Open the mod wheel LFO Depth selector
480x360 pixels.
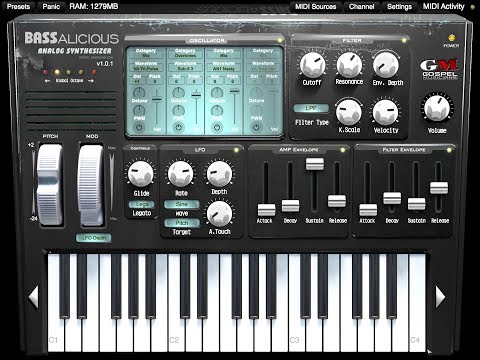coord(94,238)
